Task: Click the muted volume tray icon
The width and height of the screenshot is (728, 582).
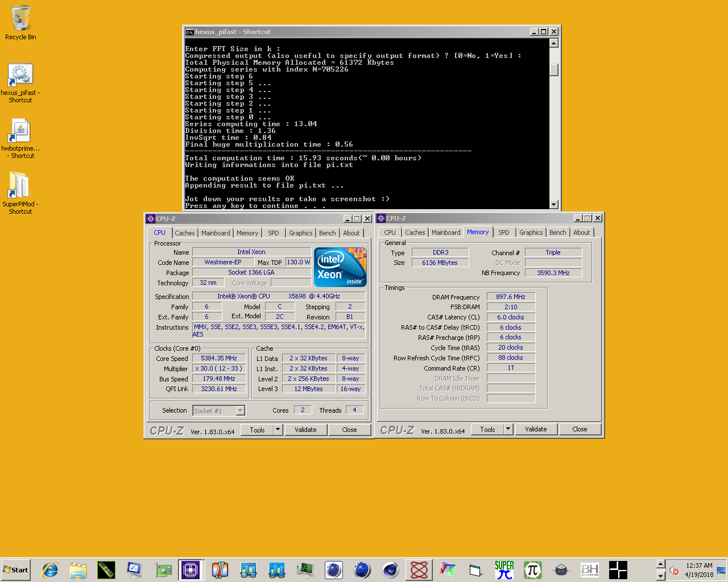Action: click(x=674, y=570)
